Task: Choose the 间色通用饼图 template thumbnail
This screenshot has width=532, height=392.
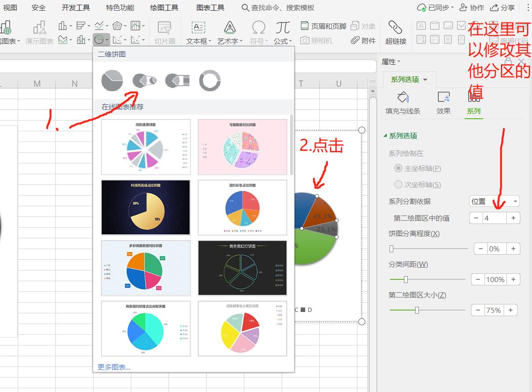Action: (x=146, y=147)
